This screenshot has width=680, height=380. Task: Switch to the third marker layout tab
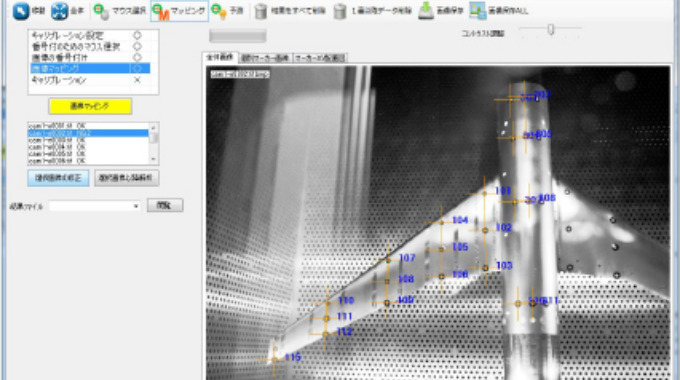click(320, 58)
